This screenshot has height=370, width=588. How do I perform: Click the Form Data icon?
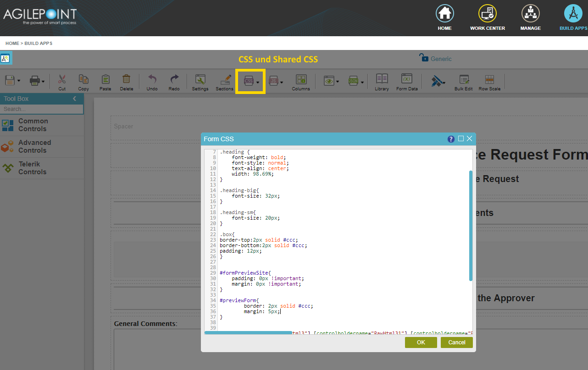tap(406, 82)
